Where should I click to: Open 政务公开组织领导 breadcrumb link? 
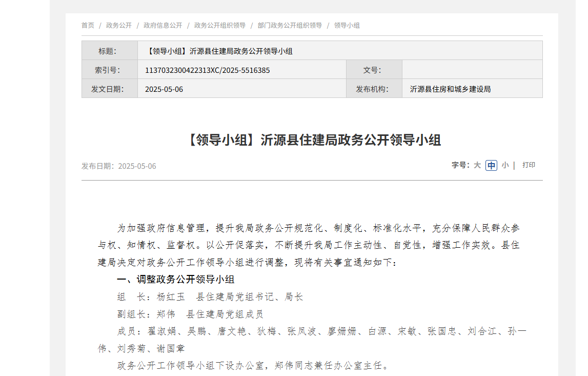point(219,25)
